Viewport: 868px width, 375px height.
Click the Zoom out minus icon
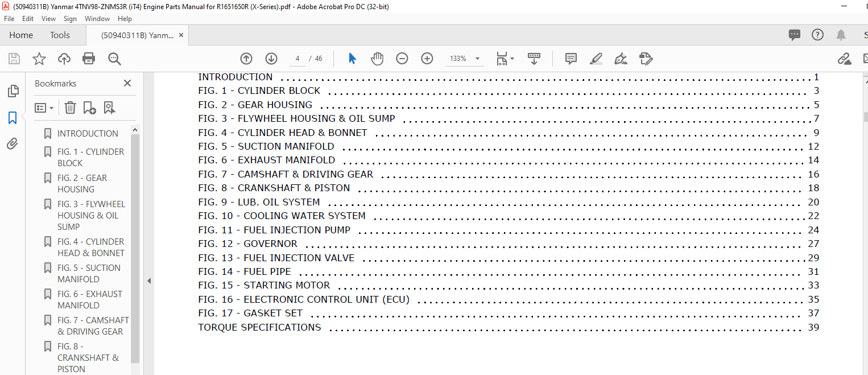click(402, 59)
